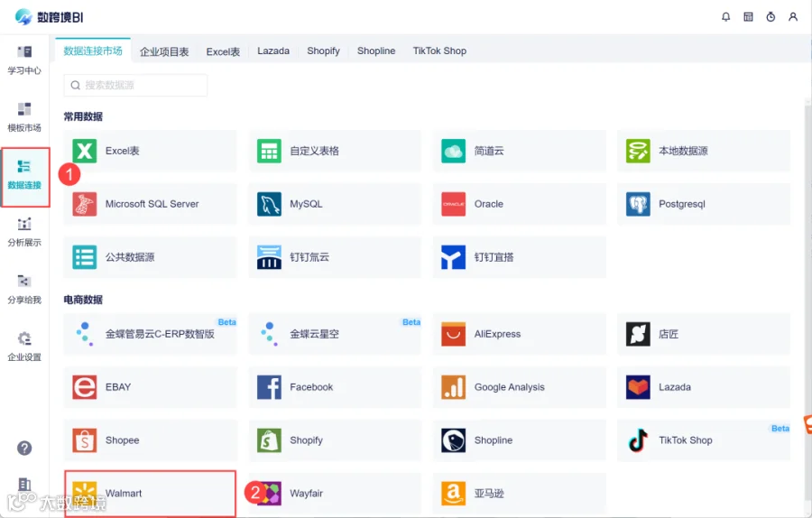812x518 pixels.
Task: Select the 本地数据源 icon
Action: coord(638,151)
